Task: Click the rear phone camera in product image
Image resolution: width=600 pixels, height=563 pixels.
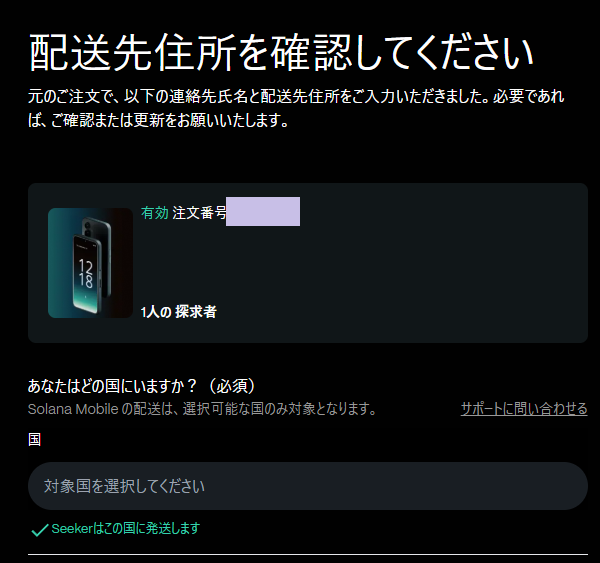Action: coord(87,228)
